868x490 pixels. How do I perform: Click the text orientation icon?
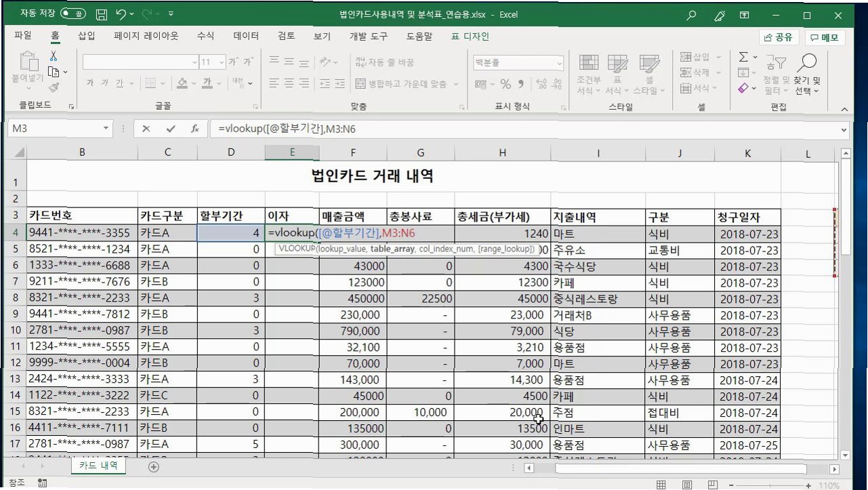(325, 62)
